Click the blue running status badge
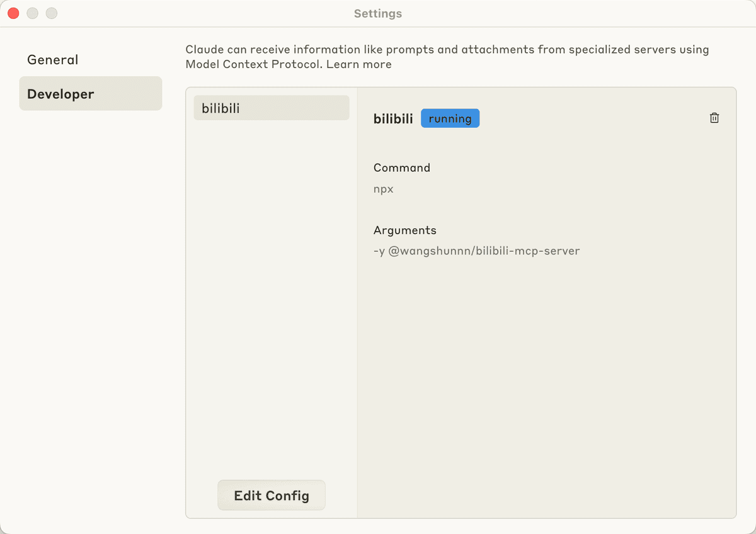 pyautogui.click(x=450, y=118)
